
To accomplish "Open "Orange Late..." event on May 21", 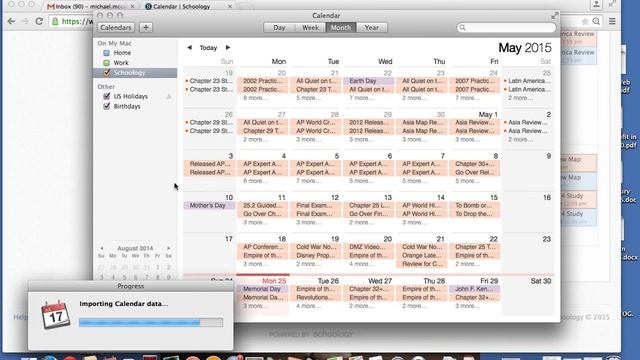I will point(422,256).
